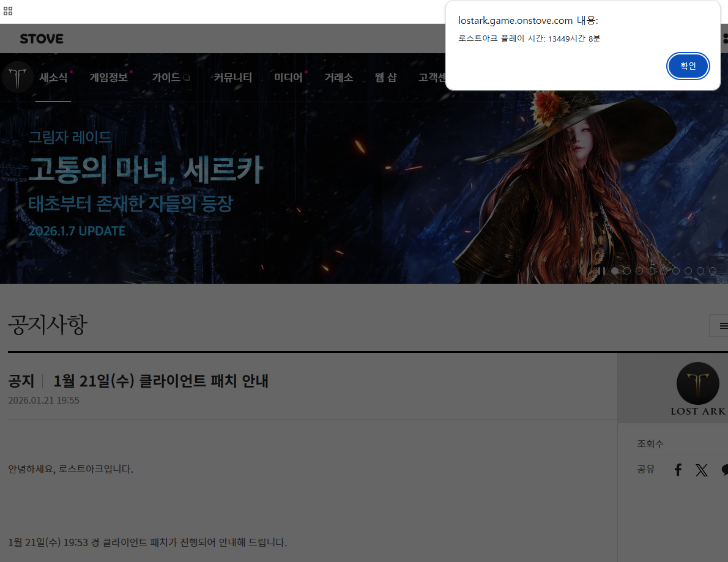Click the 2026.1.7 UPDATE banner text
728x562 pixels.
(x=77, y=231)
